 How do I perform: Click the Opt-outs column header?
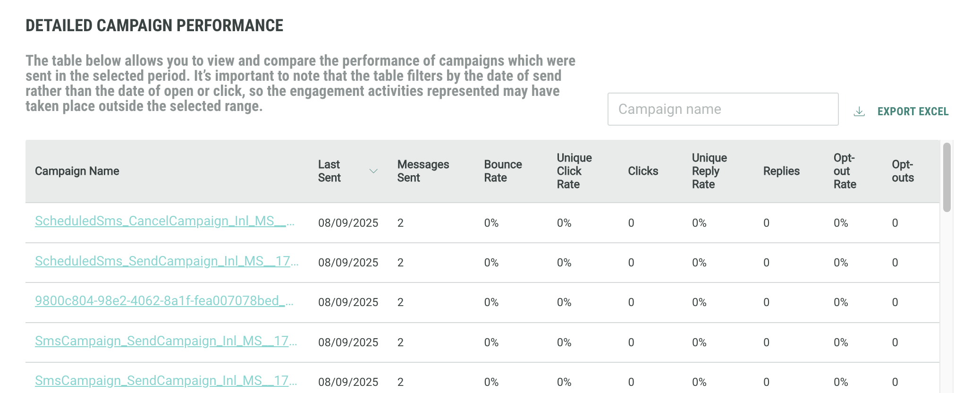point(902,171)
